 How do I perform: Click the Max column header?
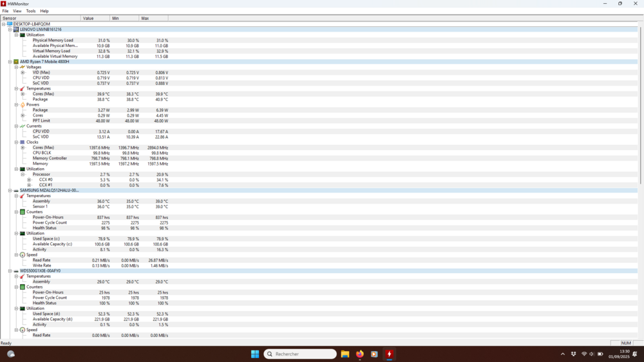[x=145, y=18]
